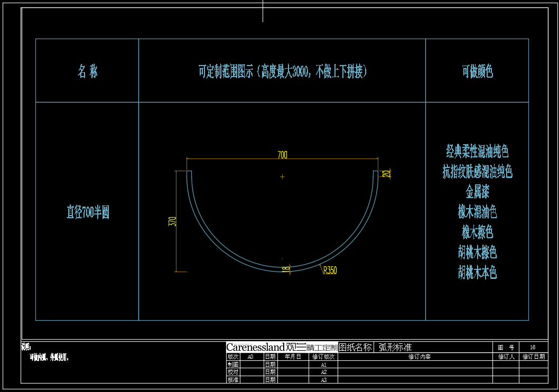Select the 可做颜色 column header
The width and height of the screenshot is (559, 392).
point(477,71)
